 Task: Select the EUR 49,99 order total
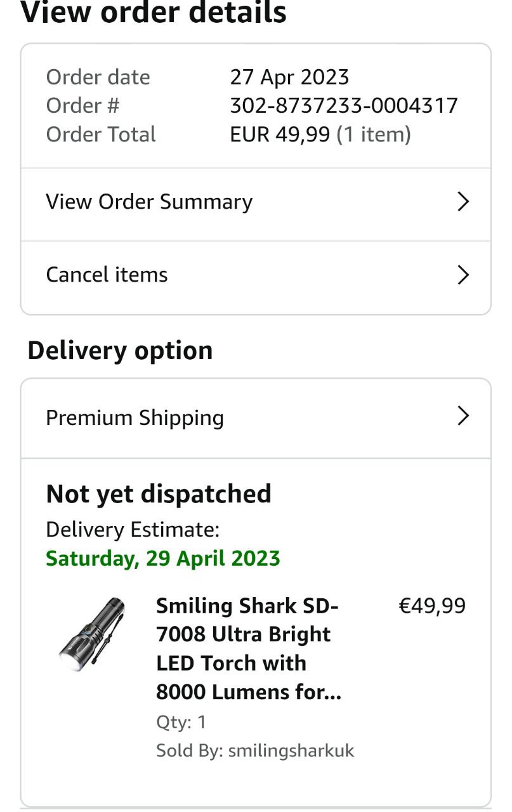(x=280, y=134)
